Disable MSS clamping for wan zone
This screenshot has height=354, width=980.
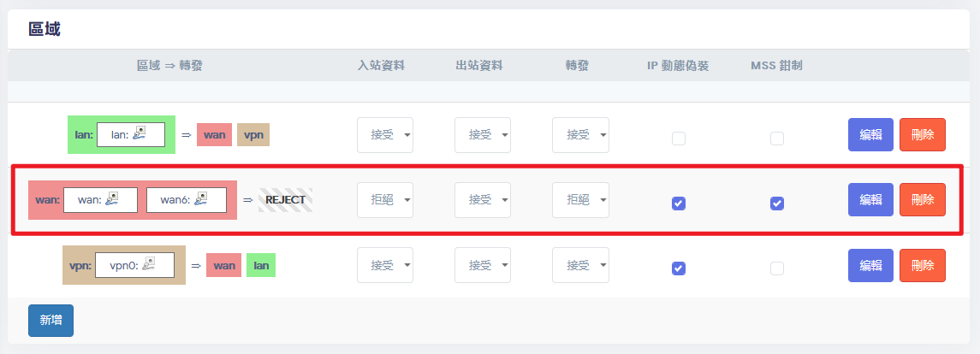777,204
